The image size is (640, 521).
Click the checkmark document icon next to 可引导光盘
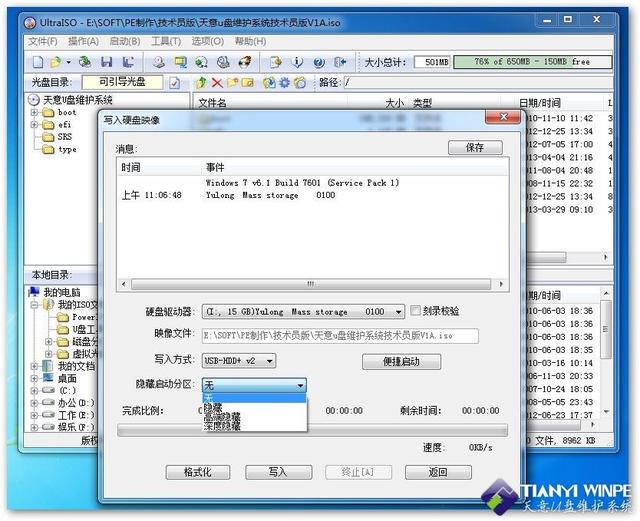[x=175, y=83]
